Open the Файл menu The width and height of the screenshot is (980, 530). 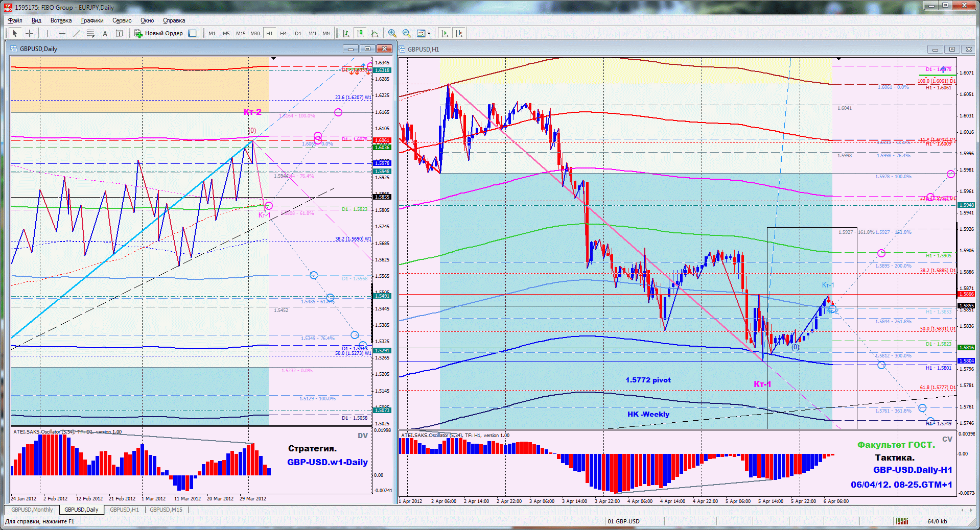[15, 20]
